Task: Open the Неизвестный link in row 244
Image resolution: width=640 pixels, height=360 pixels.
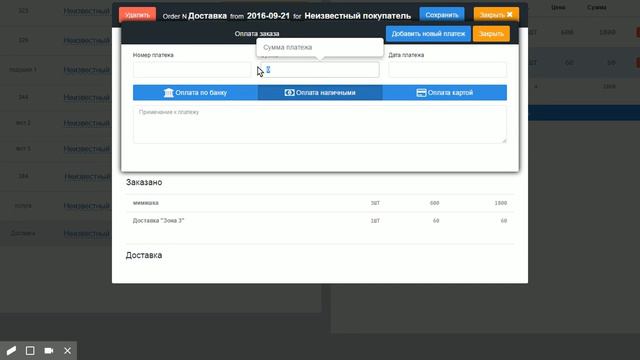Action: (87, 97)
